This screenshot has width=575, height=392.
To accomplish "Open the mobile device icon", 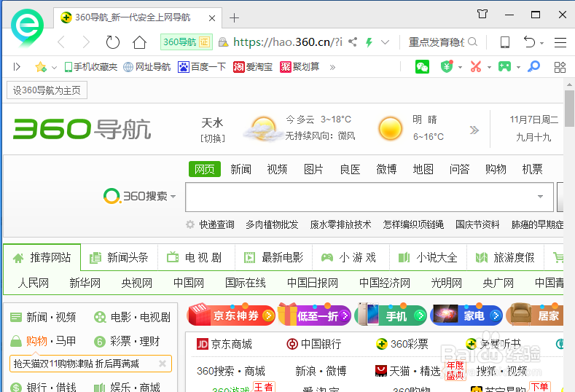I will point(505,42).
